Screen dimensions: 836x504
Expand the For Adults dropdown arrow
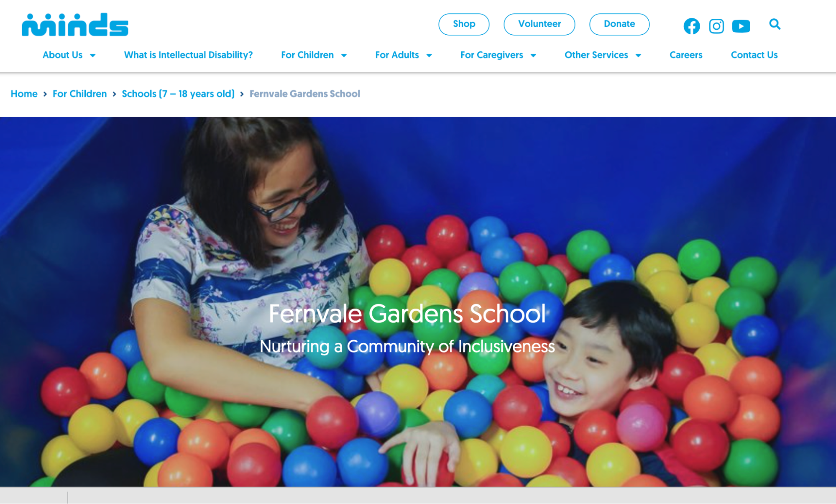pyautogui.click(x=429, y=55)
